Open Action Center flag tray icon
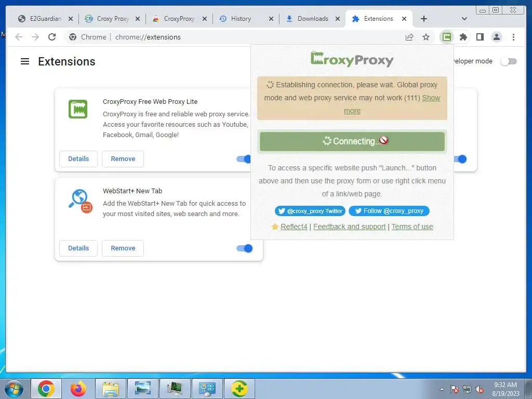The width and height of the screenshot is (532, 399). [454, 389]
